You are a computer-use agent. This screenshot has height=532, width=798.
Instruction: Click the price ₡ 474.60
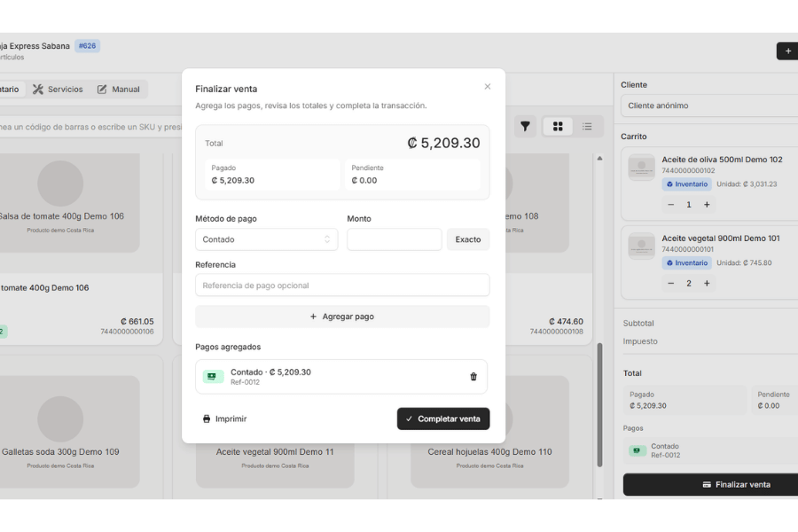tap(566, 322)
